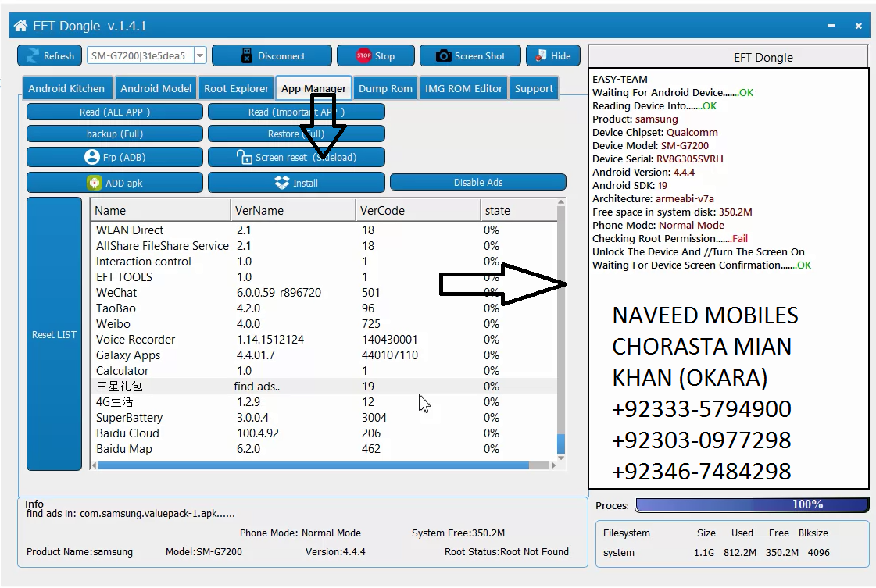Click the app list horizontal scrollbar

(313, 465)
